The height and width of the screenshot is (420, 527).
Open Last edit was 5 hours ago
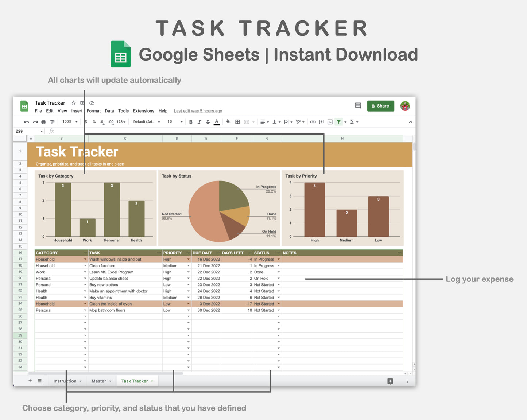198,111
